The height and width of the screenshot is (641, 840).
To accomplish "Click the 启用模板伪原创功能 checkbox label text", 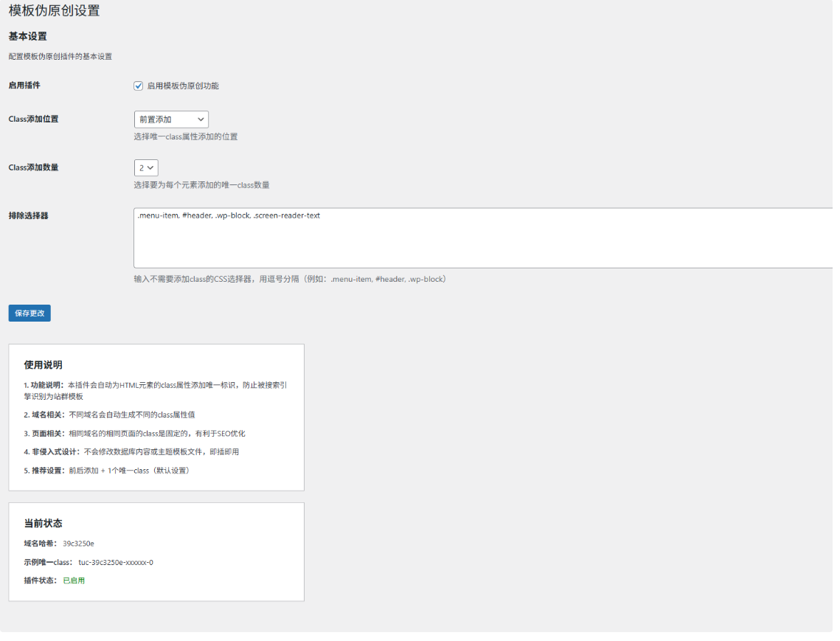I will click(x=183, y=86).
